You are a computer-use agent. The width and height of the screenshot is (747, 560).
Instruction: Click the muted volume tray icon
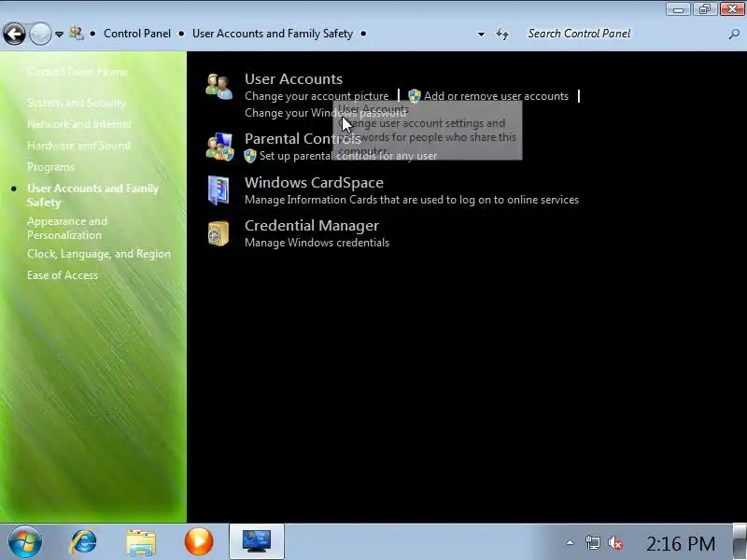point(615,543)
